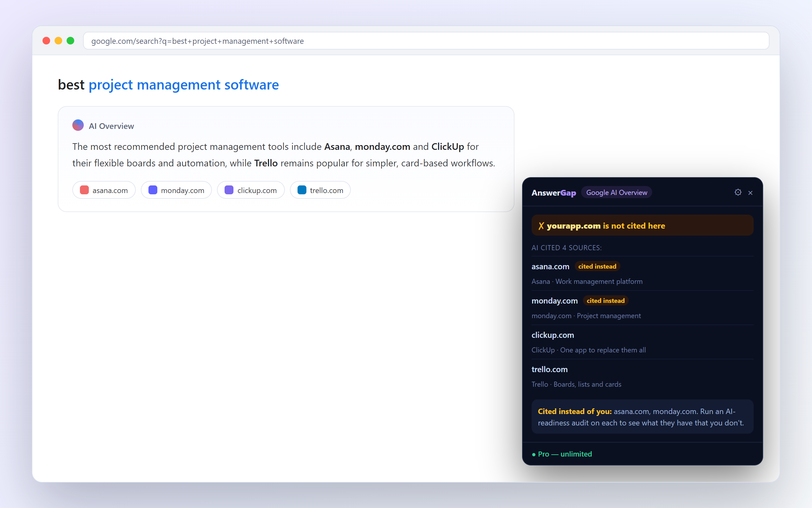Focus the browser address bar
The width and height of the screenshot is (812, 508).
(x=426, y=41)
